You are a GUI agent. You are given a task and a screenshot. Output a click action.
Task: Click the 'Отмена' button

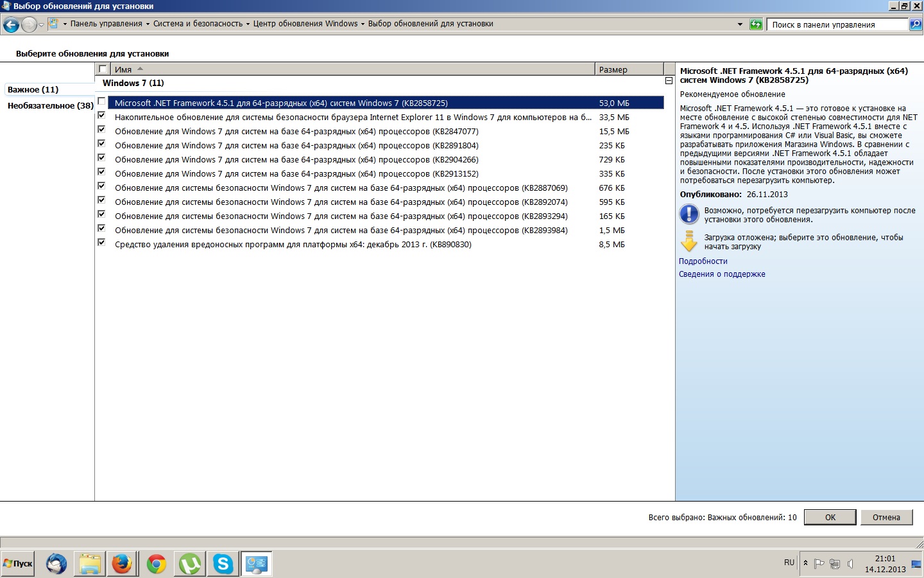pyautogui.click(x=886, y=518)
